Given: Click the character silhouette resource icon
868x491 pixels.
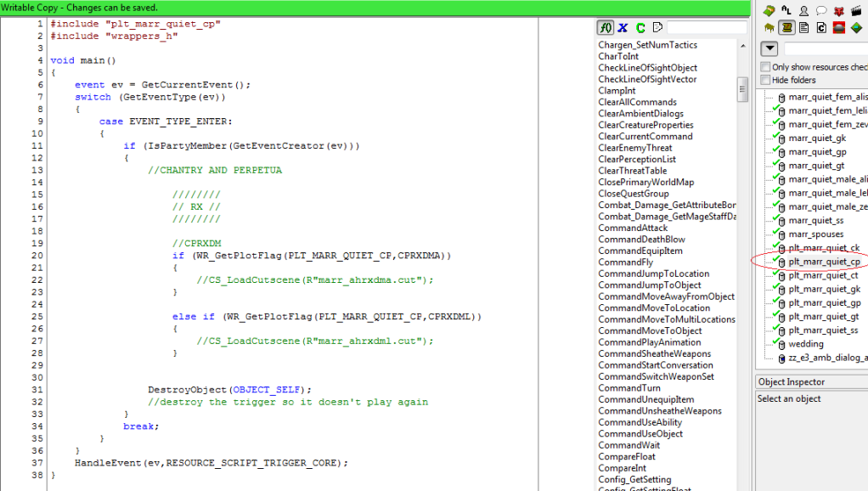Looking at the screenshot, I should (x=803, y=11).
